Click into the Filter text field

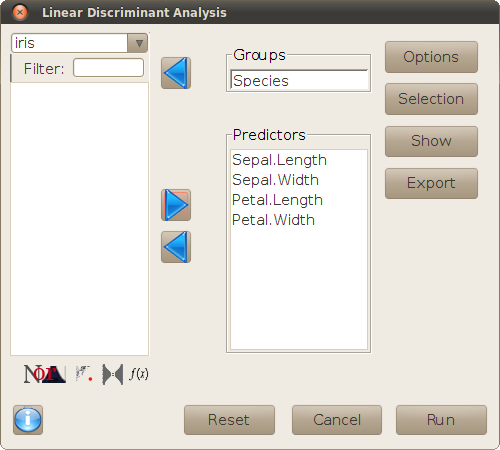tap(108, 68)
